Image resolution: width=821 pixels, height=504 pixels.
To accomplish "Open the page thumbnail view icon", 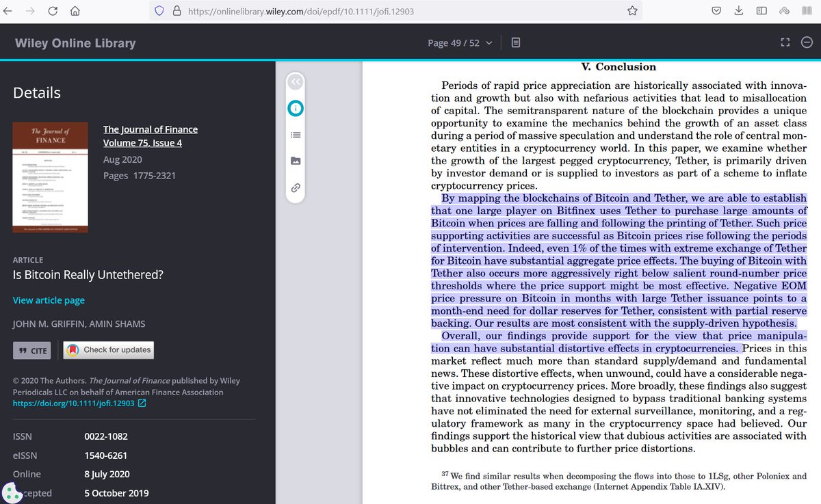I will tap(515, 42).
